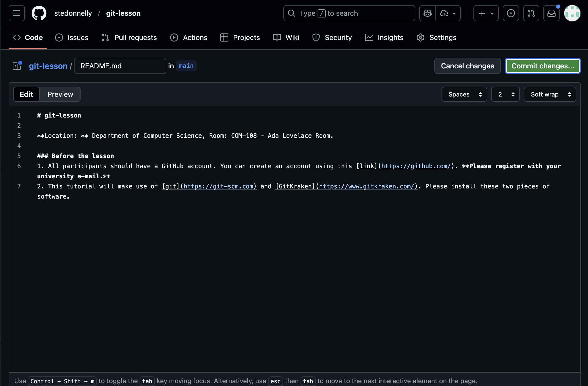The width and height of the screenshot is (588, 386).
Task: Open the indent size 2 dropdown
Action: point(505,94)
